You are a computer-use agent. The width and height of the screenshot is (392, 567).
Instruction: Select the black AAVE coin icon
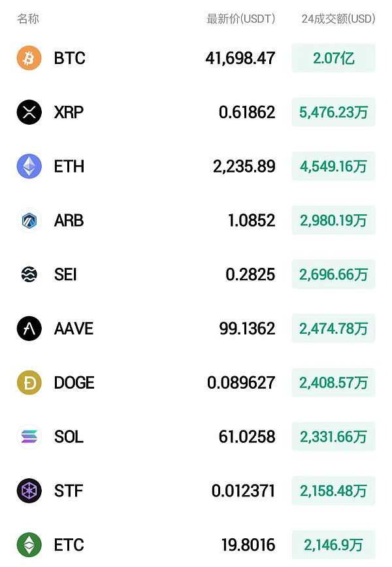[29, 329]
